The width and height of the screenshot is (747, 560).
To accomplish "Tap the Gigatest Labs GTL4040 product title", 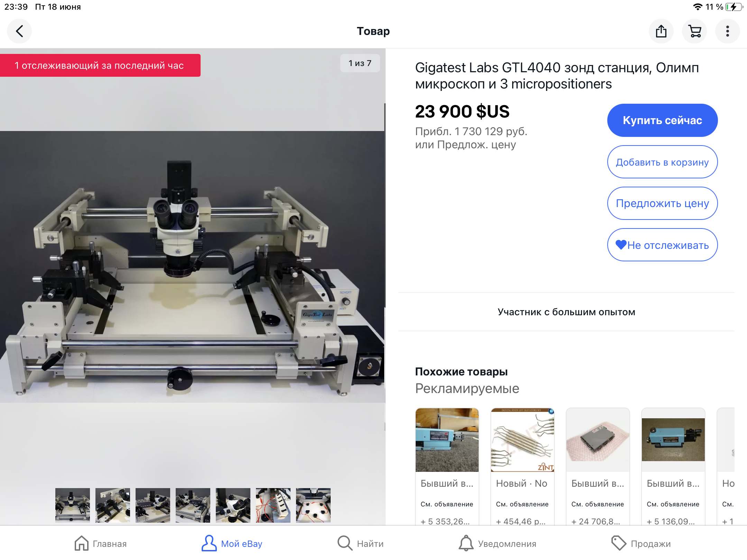I will click(x=557, y=76).
